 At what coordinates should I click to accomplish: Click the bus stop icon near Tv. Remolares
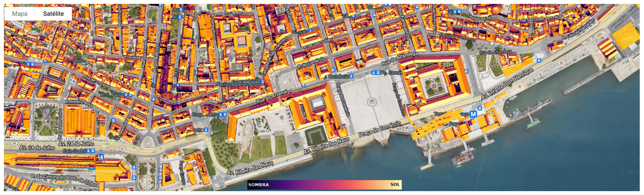[114, 121]
